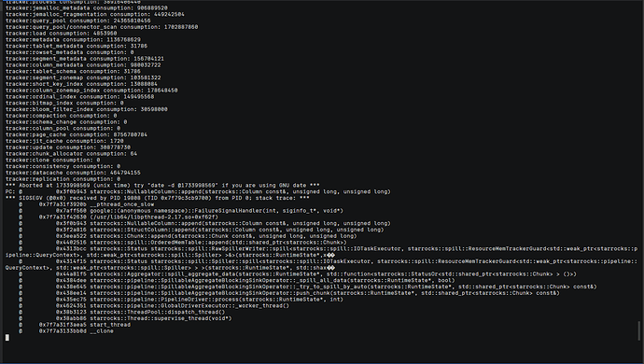Click the start_thread stack frame line
Viewport: 644px width, 364px height.
75,325
